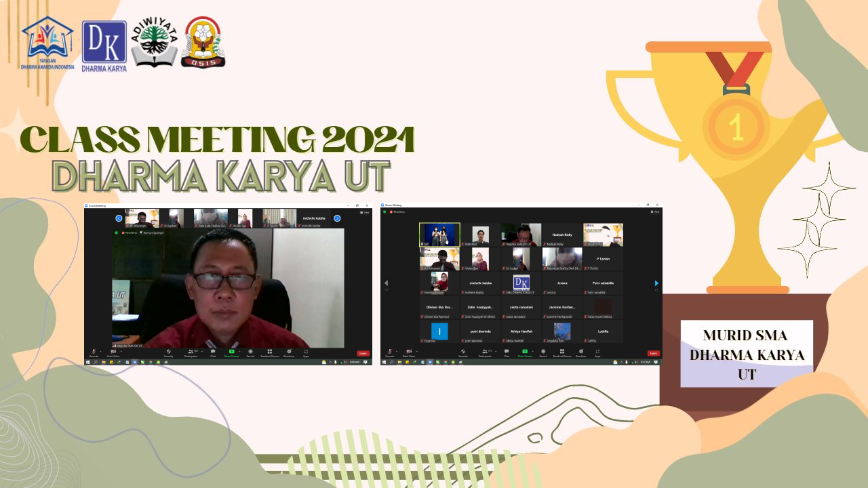Click Start Video in right Zoom window

click(409, 352)
